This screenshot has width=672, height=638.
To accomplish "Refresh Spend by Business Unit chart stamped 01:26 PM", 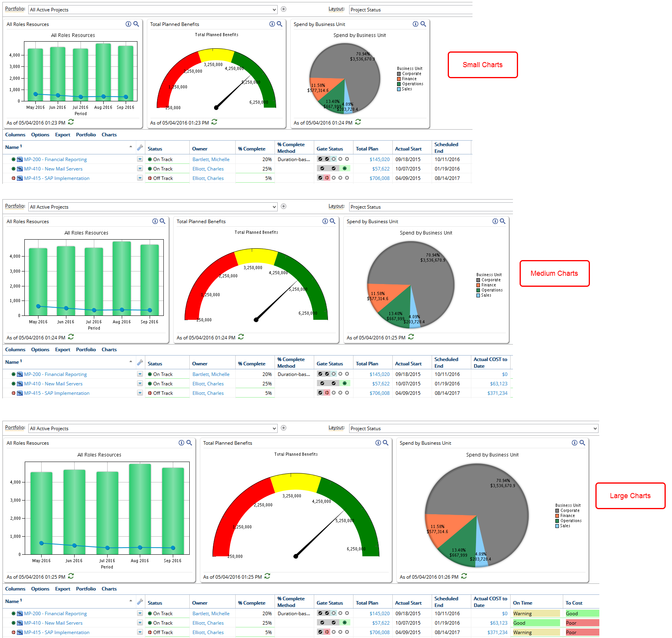I will tap(464, 576).
